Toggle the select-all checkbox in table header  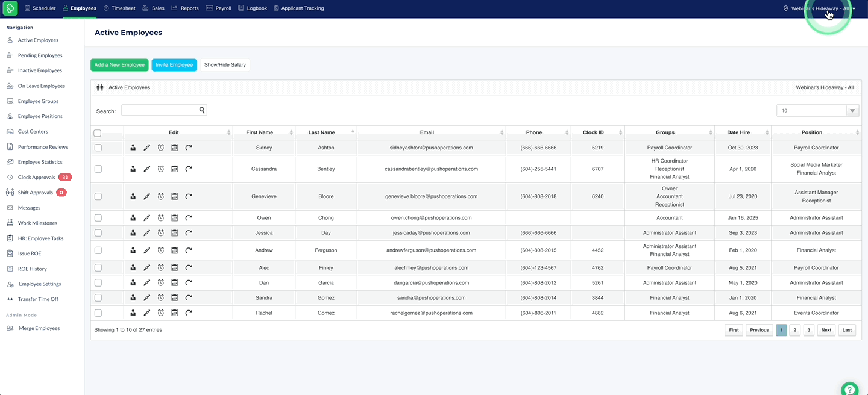[x=98, y=133]
